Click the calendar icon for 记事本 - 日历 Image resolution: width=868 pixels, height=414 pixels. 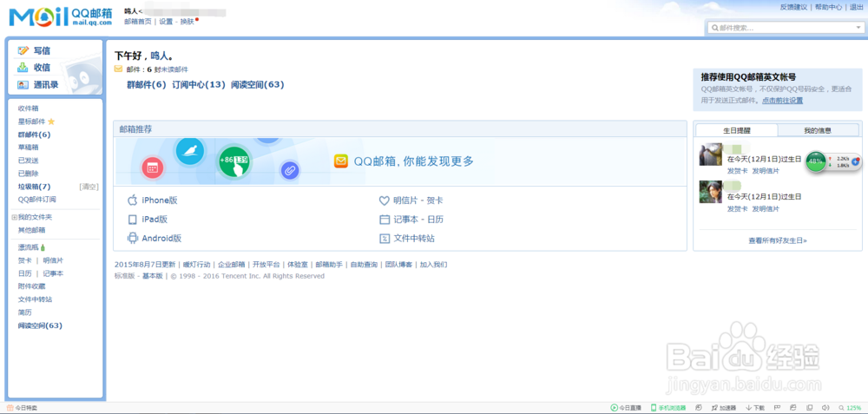[x=385, y=220]
